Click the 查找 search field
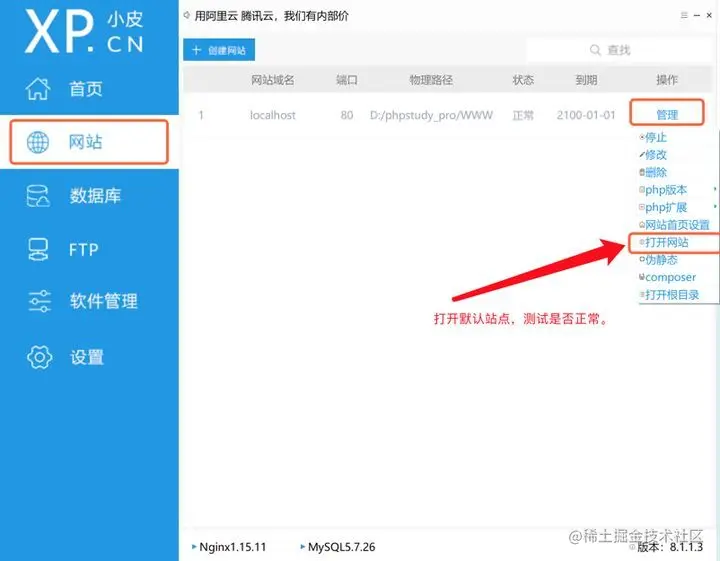The image size is (720, 561). (619, 50)
